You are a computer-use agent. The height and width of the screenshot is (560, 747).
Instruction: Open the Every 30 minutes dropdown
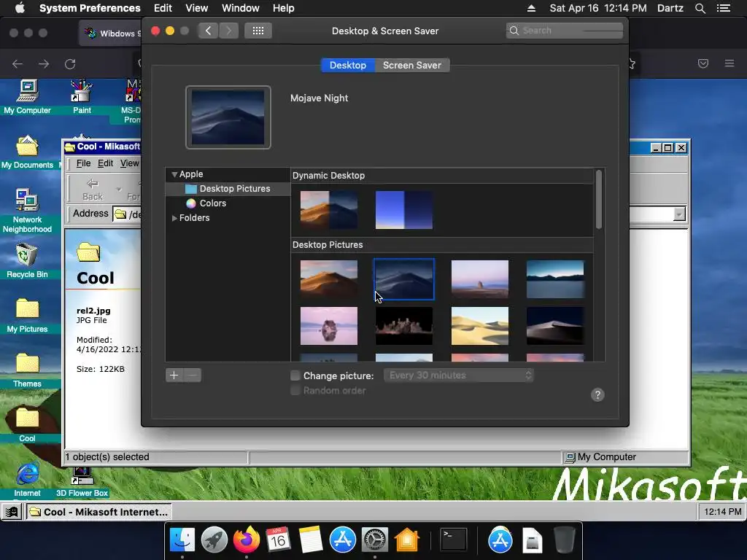(458, 376)
